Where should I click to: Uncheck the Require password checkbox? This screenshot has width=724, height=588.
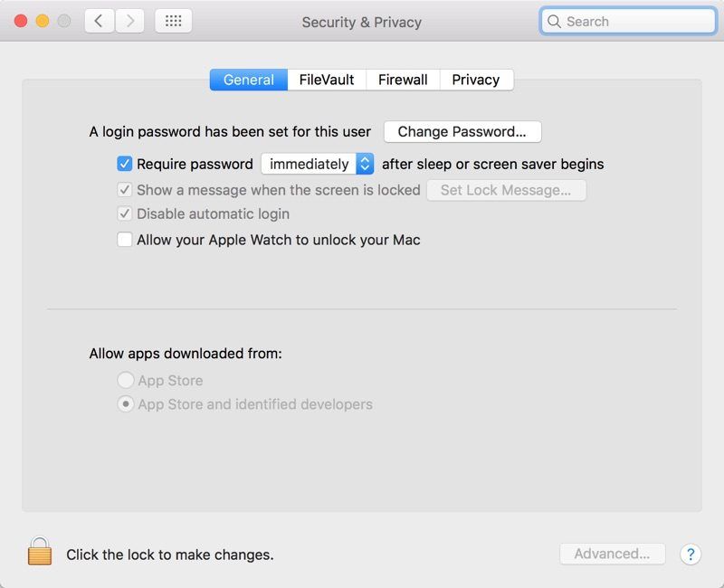point(125,164)
